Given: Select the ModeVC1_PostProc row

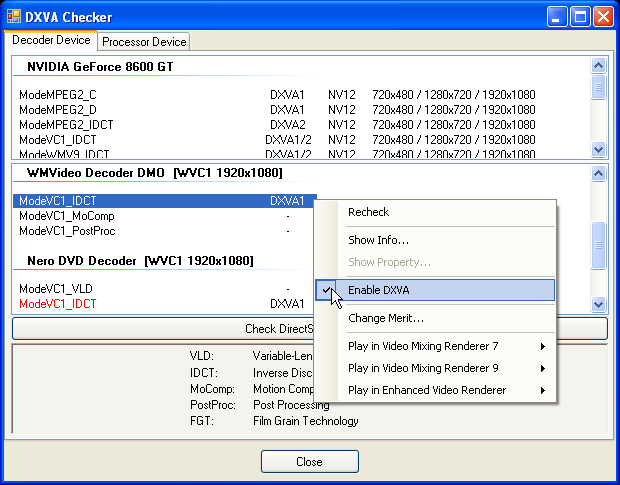Looking at the screenshot, I should [x=165, y=231].
